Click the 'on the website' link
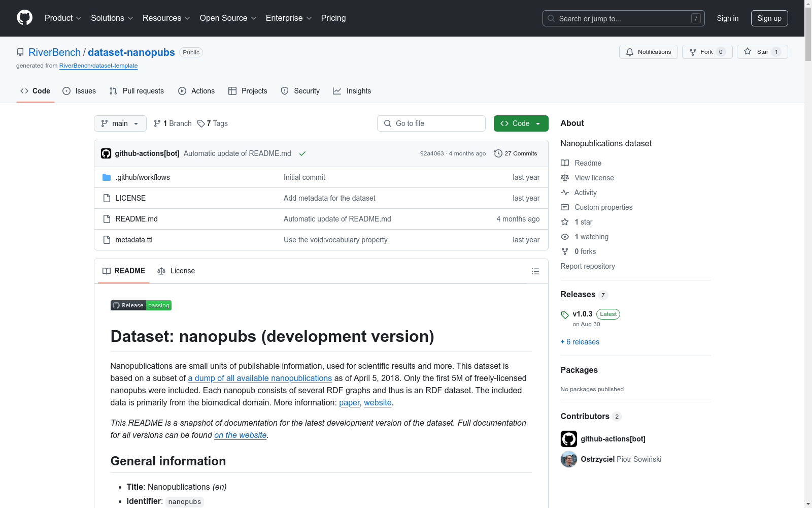The height and width of the screenshot is (508, 812). [241, 435]
